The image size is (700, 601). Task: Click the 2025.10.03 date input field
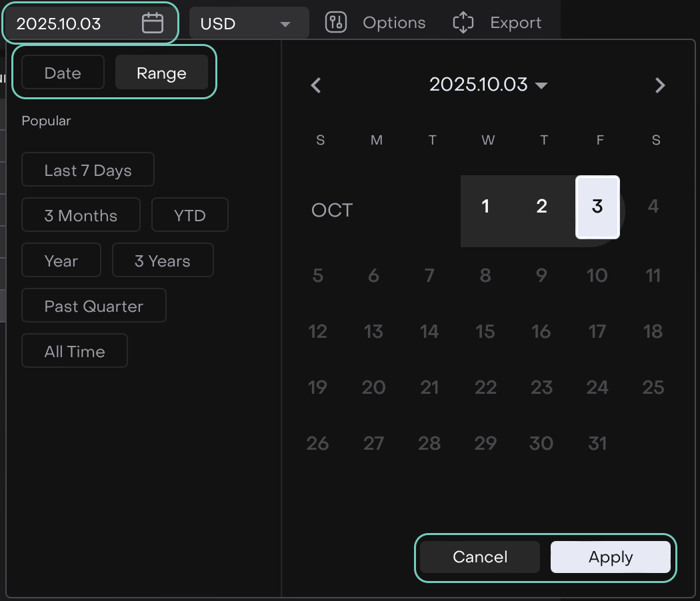[x=73, y=23]
